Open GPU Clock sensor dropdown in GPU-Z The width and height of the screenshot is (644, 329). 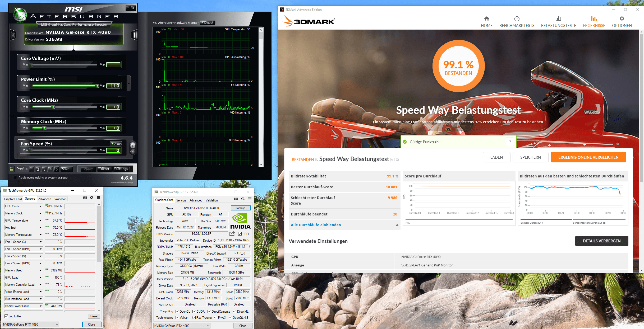click(x=40, y=206)
